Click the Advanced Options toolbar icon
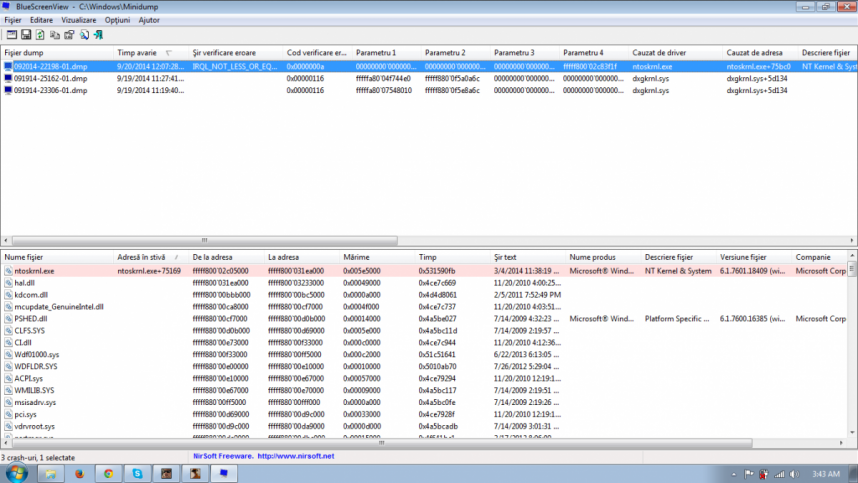Viewport: 858px width, 483px height. pyautogui.click(x=11, y=35)
